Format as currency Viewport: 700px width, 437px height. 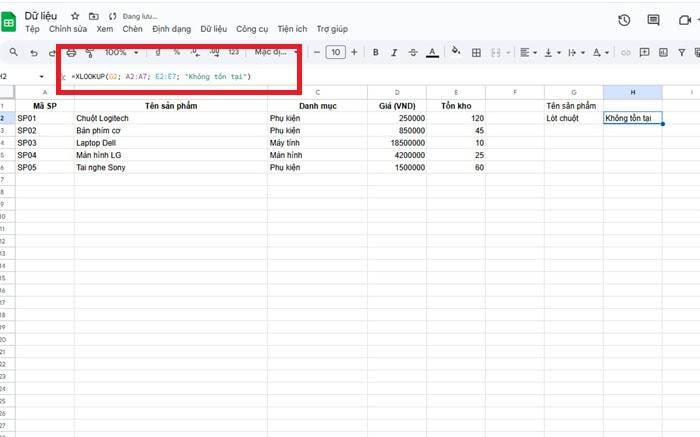click(x=158, y=52)
